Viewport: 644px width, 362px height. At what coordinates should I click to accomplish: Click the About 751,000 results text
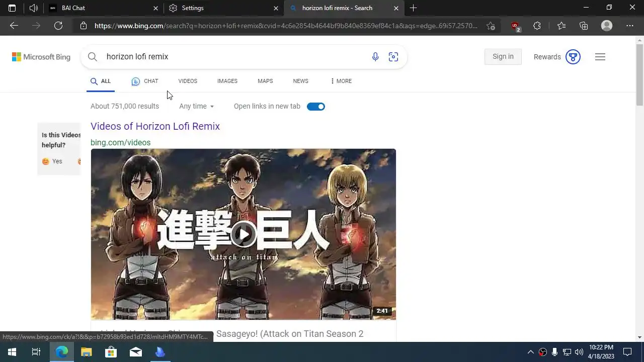coord(125,106)
